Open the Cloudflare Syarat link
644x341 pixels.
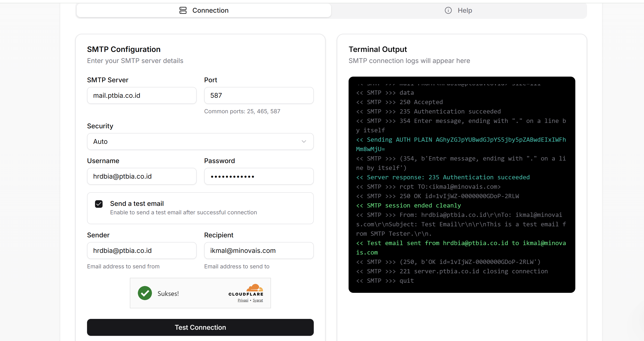coord(258,300)
